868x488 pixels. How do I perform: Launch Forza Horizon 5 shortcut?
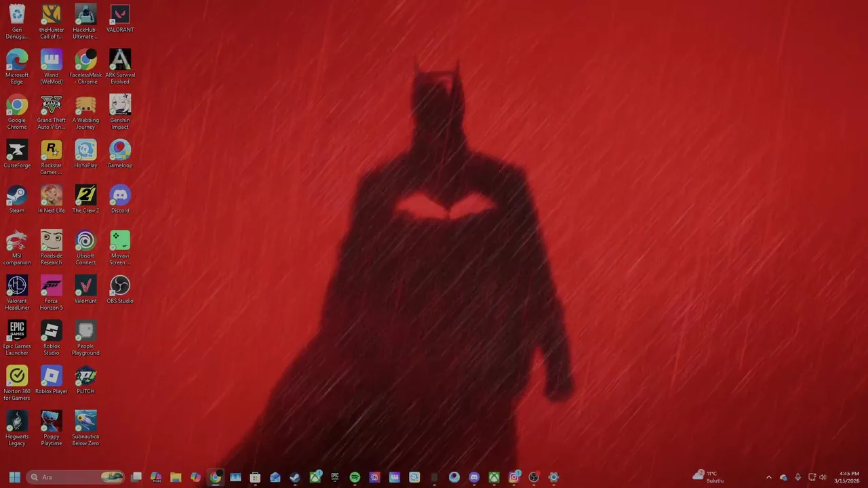52,293
